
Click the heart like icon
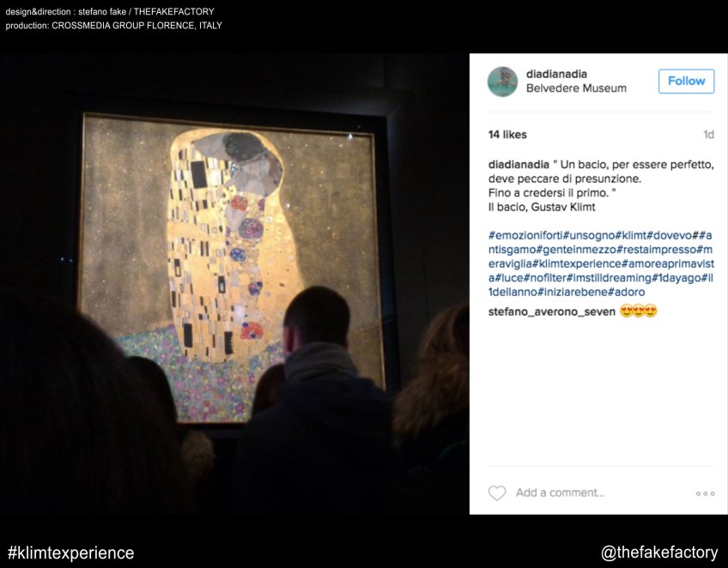[497, 492]
